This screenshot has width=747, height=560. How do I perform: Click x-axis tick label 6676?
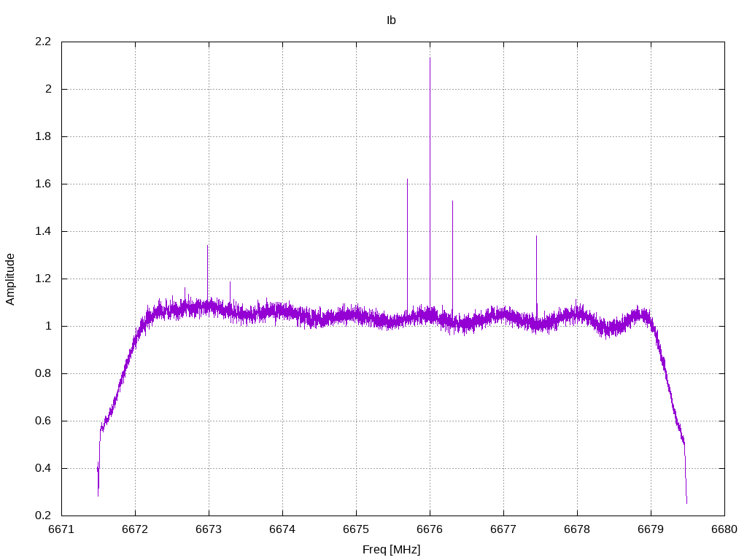(x=430, y=529)
